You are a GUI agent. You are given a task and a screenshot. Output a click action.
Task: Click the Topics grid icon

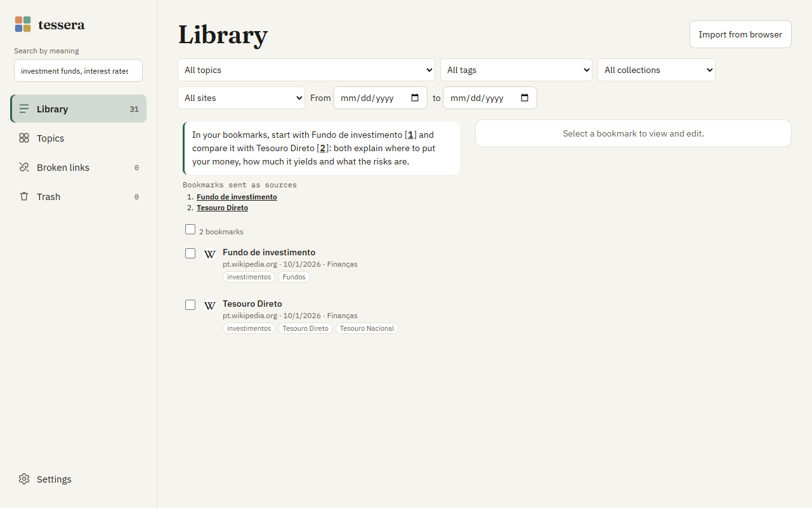point(24,138)
